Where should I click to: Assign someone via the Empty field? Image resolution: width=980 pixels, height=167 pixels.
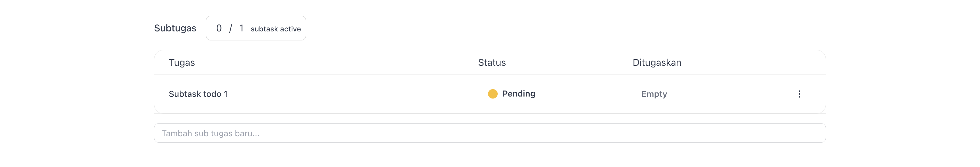[x=654, y=94]
